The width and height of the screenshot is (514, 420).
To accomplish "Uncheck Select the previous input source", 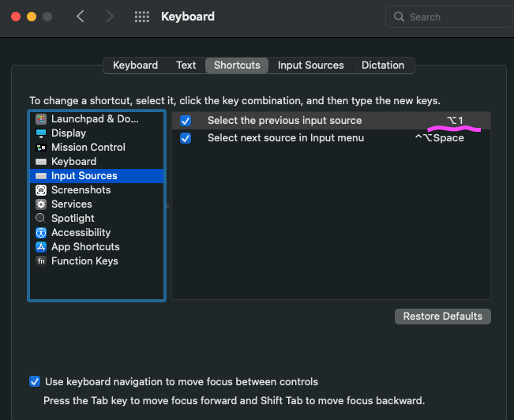I will [x=186, y=121].
